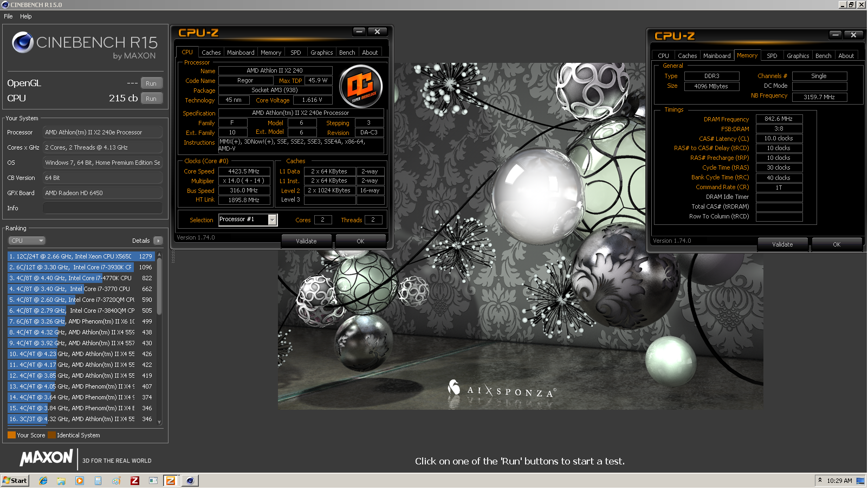Screen dimensions: 868x491
Task: Switch to Caches tab in right CPU-Z window
Action: [x=688, y=56]
